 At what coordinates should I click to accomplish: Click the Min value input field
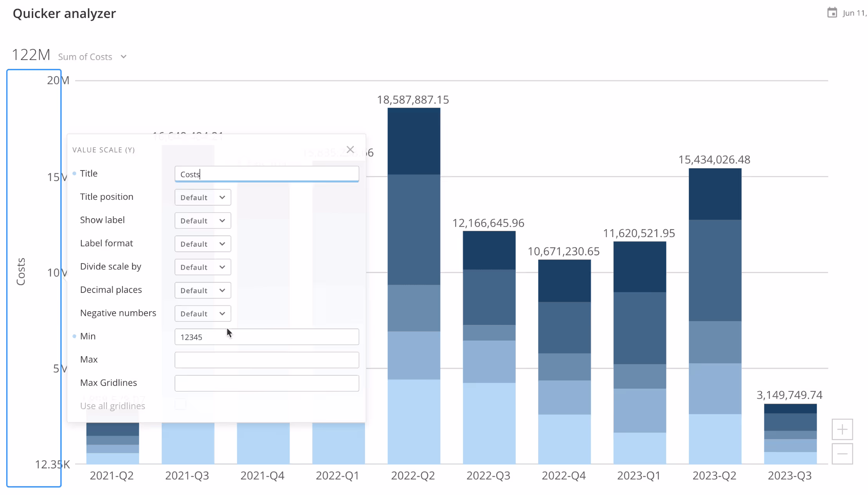267,337
